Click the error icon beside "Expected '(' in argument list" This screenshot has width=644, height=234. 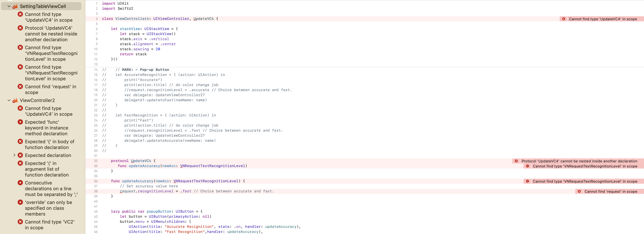(20, 163)
